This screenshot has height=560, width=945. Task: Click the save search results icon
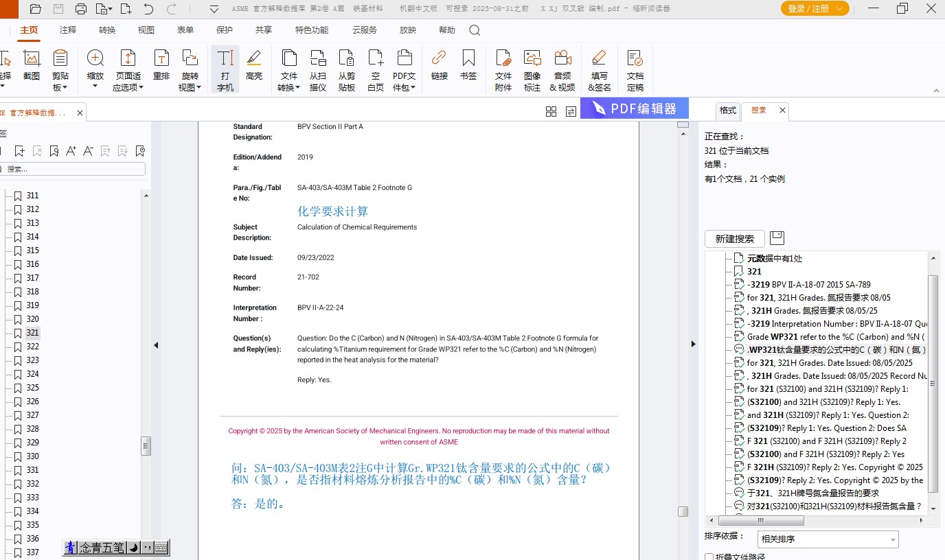pyautogui.click(x=777, y=238)
